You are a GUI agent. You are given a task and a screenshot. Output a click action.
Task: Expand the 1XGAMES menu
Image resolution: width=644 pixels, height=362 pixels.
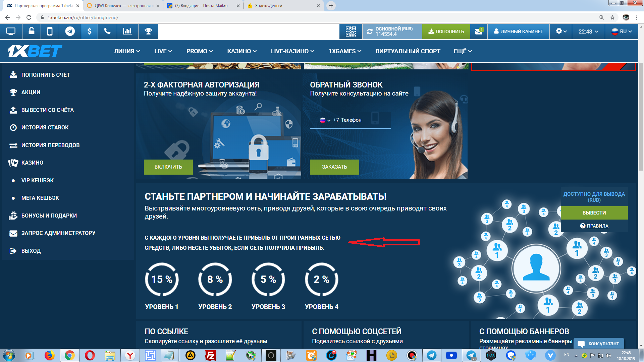345,51
